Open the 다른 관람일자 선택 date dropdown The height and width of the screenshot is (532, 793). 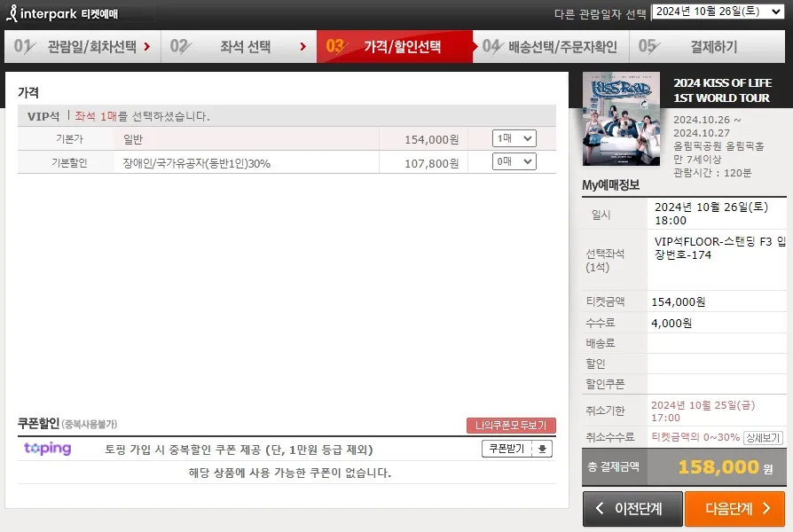[x=718, y=12]
